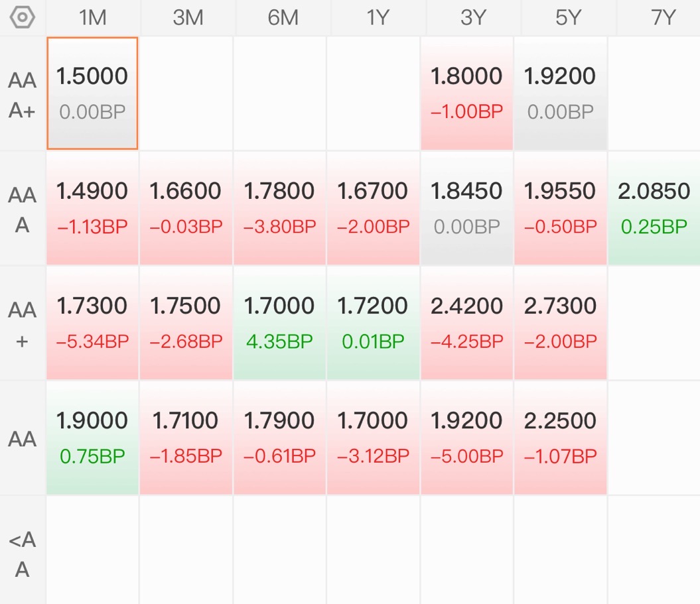Select AA+ 1M cell with -5.34BP
This screenshot has width=700, height=604.
tap(92, 323)
